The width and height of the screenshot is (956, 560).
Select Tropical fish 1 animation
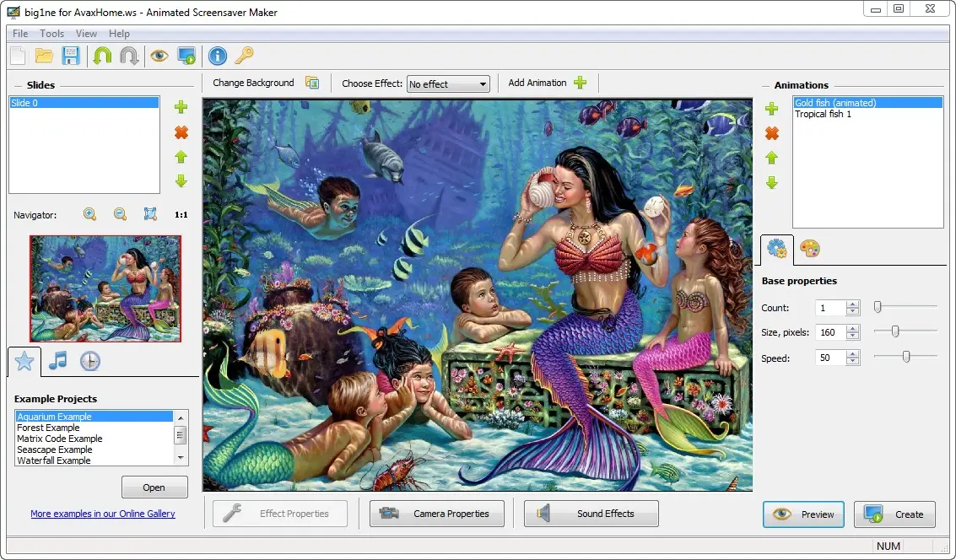coord(867,114)
